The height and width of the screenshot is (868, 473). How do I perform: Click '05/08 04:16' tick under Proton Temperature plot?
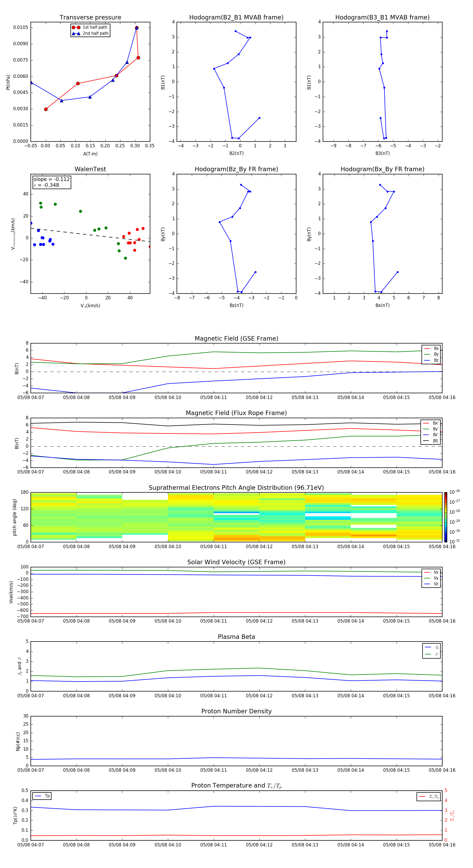click(x=442, y=845)
